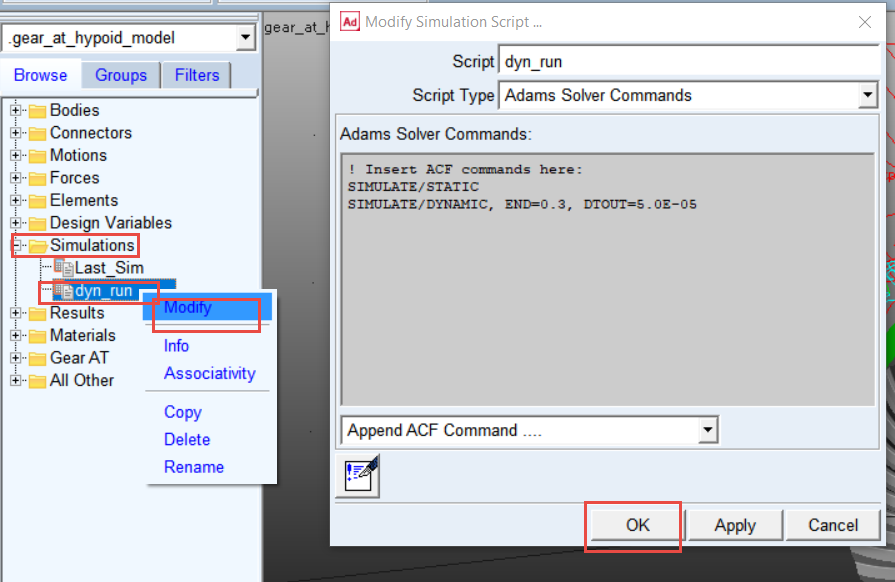Open the gear_at_hypoid_model dropdown
Screen dimensions: 895x582
coord(245,38)
